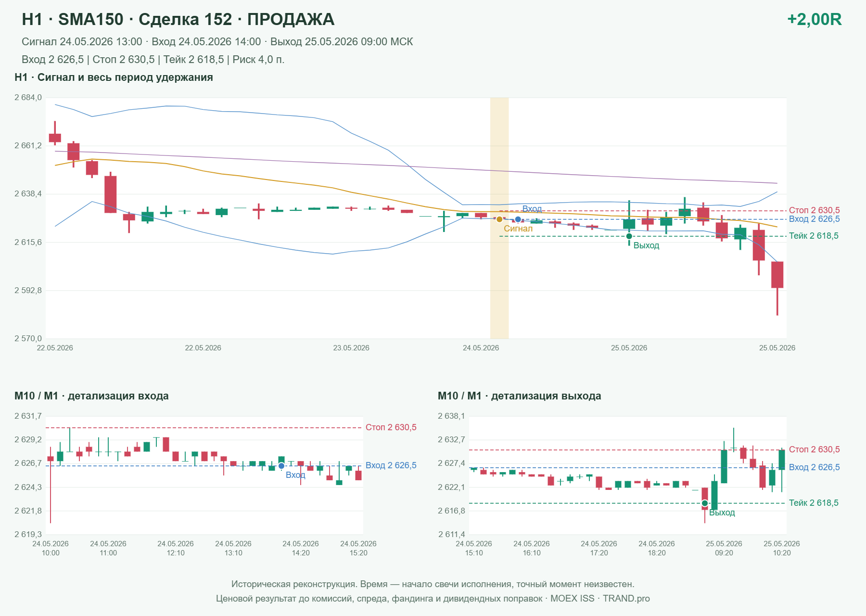The width and height of the screenshot is (866, 616).
Task: Select the +2,00R result value
Action: point(814,19)
